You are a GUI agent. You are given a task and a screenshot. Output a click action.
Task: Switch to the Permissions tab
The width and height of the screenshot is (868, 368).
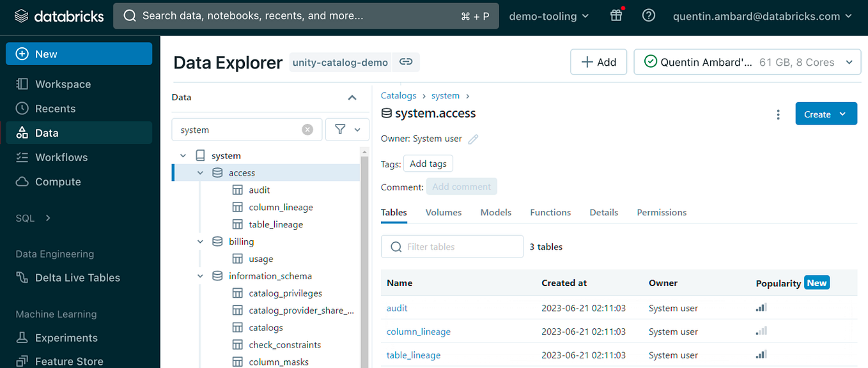click(x=662, y=212)
